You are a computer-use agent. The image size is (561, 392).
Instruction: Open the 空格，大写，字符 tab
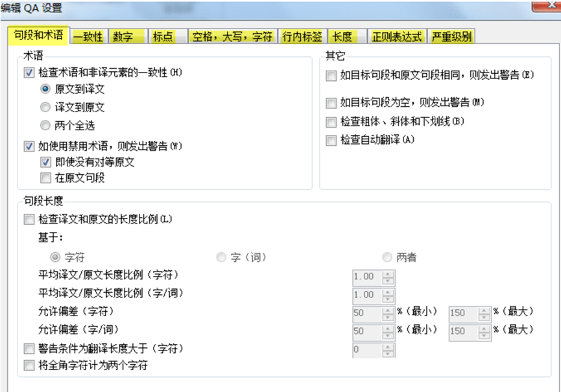pos(232,36)
